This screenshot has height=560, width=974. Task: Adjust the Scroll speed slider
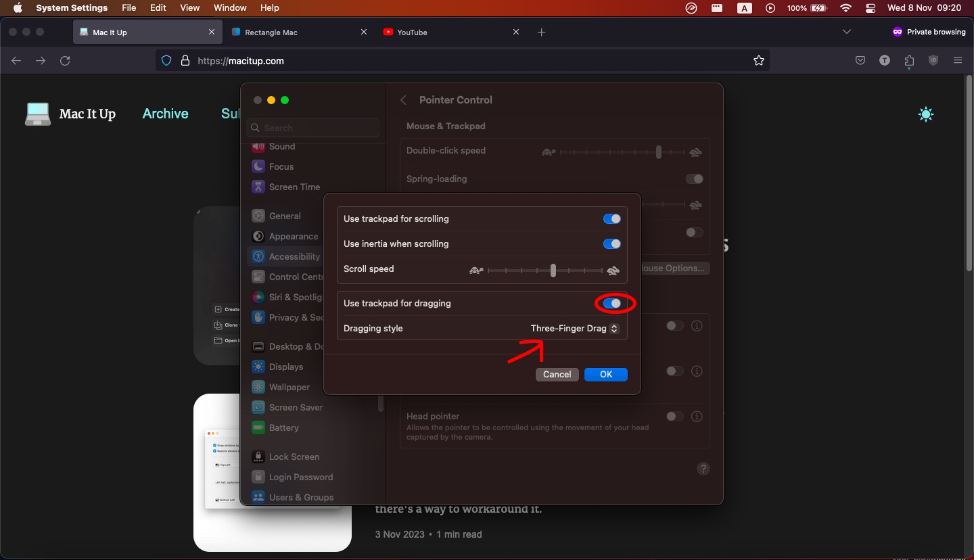[x=553, y=271]
